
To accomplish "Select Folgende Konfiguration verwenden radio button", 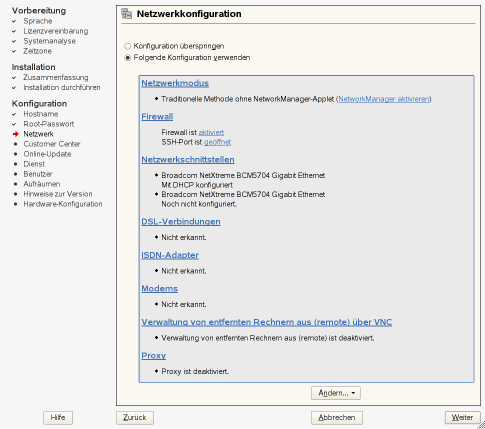I will pyautogui.click(x=127, y=58).
